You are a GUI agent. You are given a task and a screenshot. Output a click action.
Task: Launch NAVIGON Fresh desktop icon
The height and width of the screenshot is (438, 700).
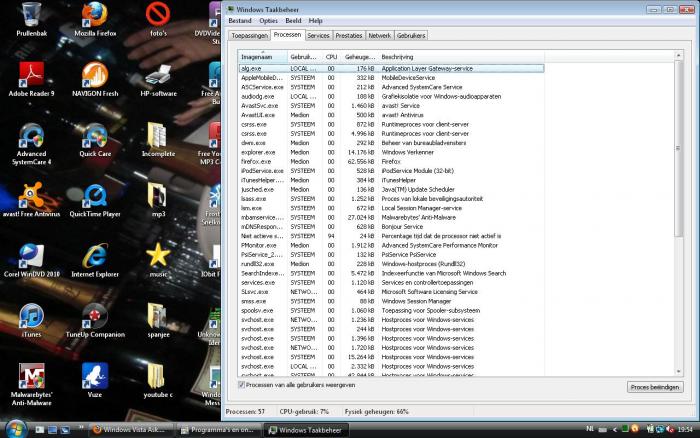tap(95, 79)
